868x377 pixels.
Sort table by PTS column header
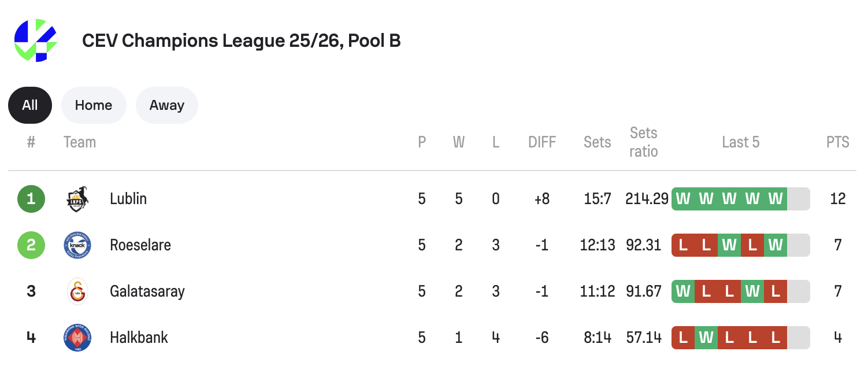coord(838,142)
